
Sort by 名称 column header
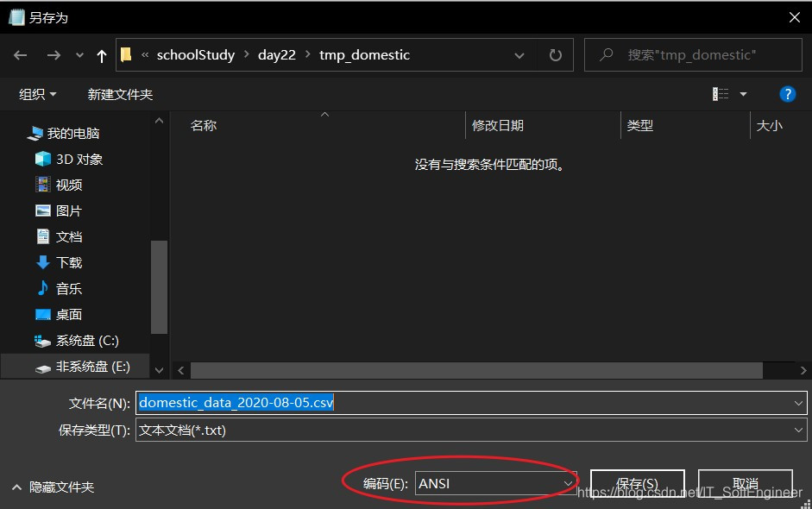tap(204, 125)
